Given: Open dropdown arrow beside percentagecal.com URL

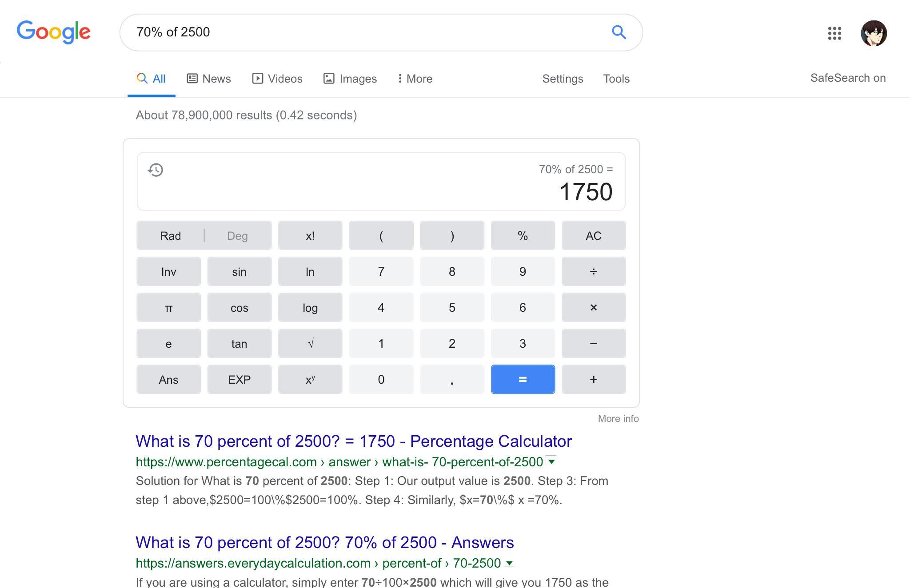Looking at the screenshot, I should pyautogui.click(x=551, y=461).
